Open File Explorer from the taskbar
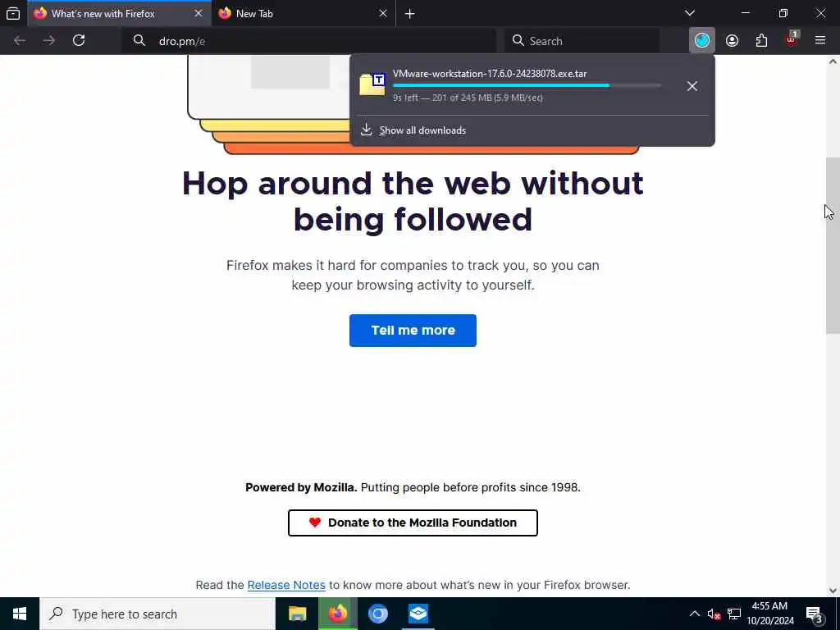The height and width of the screenshot is (630, 840). tap(297, 614)
